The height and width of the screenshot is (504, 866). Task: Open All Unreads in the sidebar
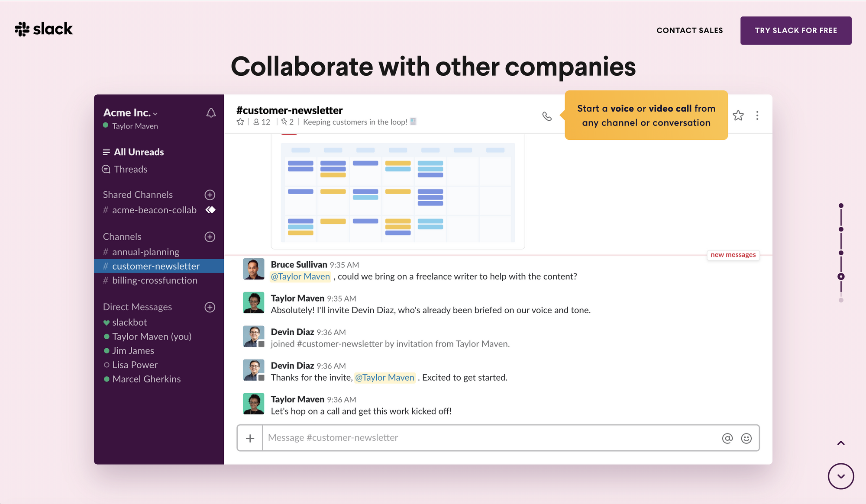click(x=139, y=152)
